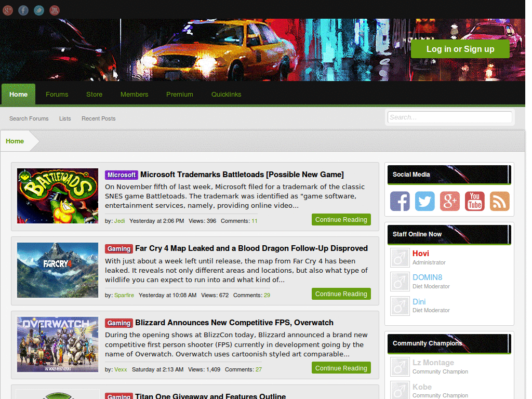This screenshot has width=532, height=399.
Task: Open Titan One Giveaway headline
Action: coord(210,395)
